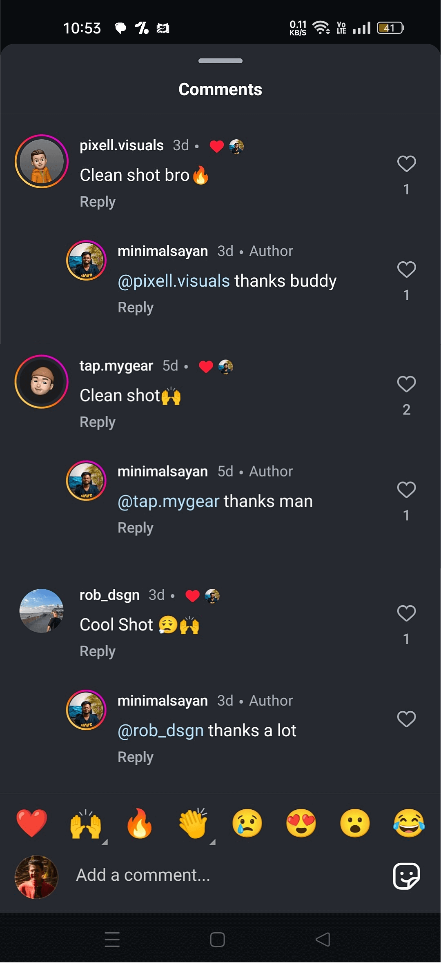Reply to rob_dsgn's Cool Shot comment

click(98, 651)
